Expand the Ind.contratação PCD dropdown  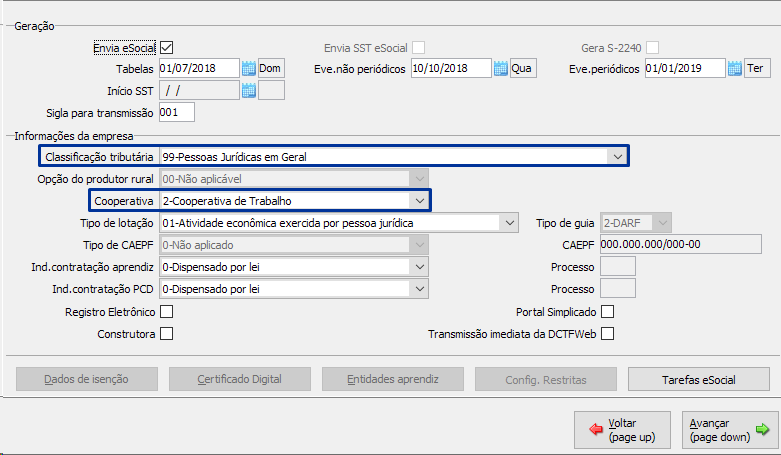coord(419,289)
